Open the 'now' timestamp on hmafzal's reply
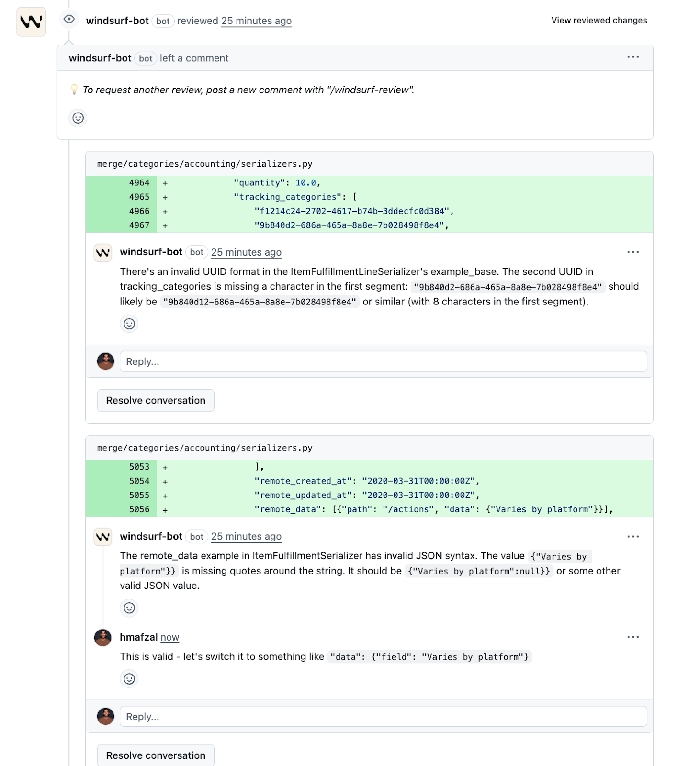 click(x=170, y=637)
